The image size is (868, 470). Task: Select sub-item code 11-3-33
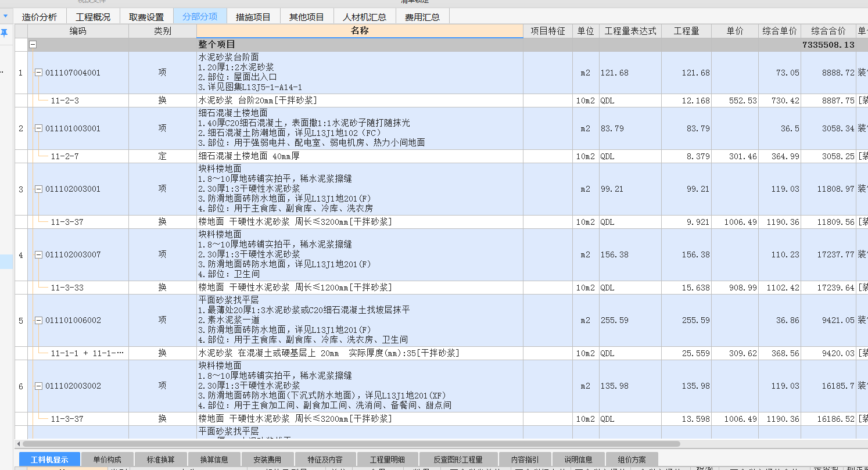67,287
